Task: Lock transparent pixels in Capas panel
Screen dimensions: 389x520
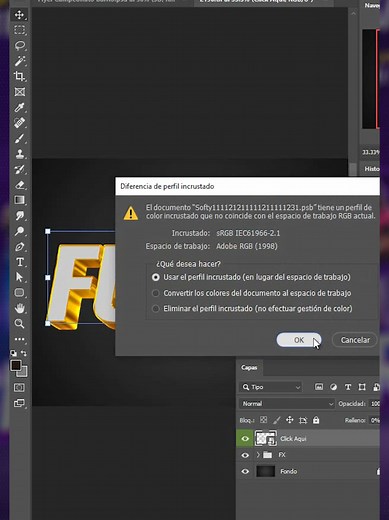Action: pos(263,420)
